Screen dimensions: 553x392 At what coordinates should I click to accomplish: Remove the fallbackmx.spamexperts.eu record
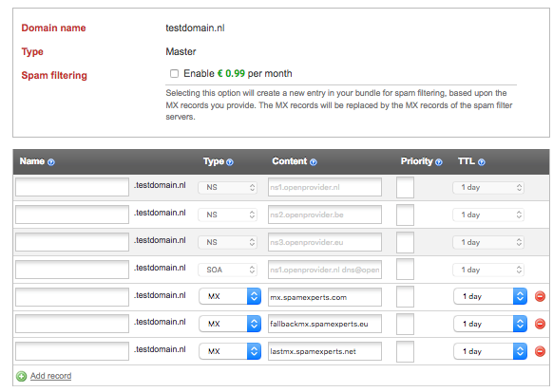pyautogui.click(x=540, y=324)
